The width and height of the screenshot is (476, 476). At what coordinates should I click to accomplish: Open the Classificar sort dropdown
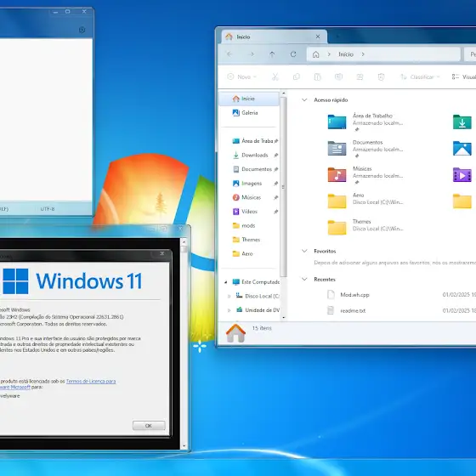pos(420,76)
